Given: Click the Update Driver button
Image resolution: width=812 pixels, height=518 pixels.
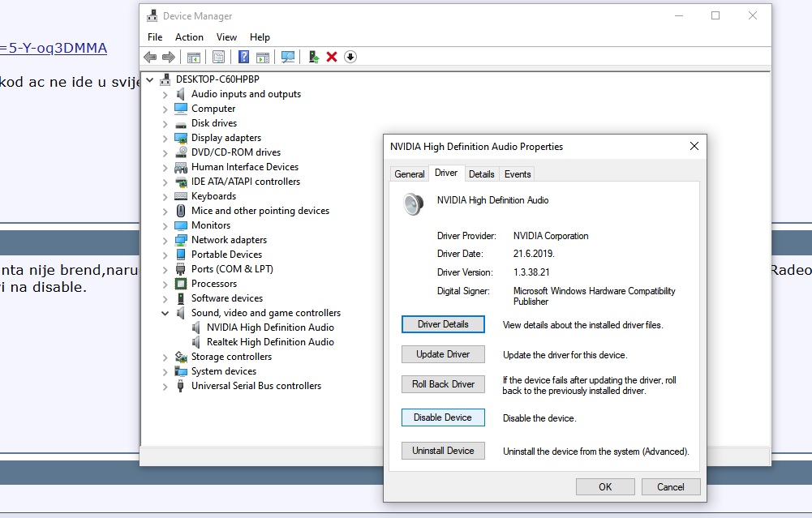Looking at the screenshot, I should [443, 354].
